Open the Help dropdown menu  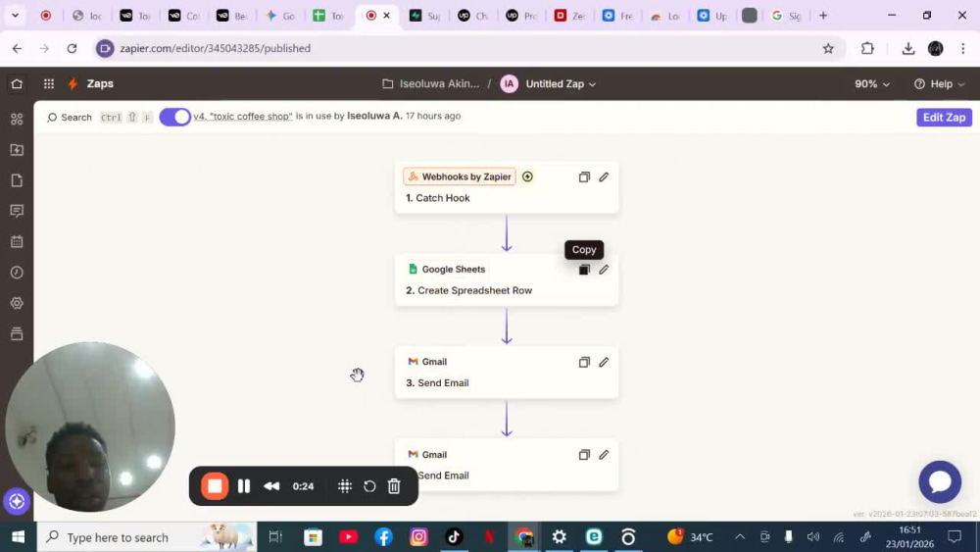pos(940,83)
